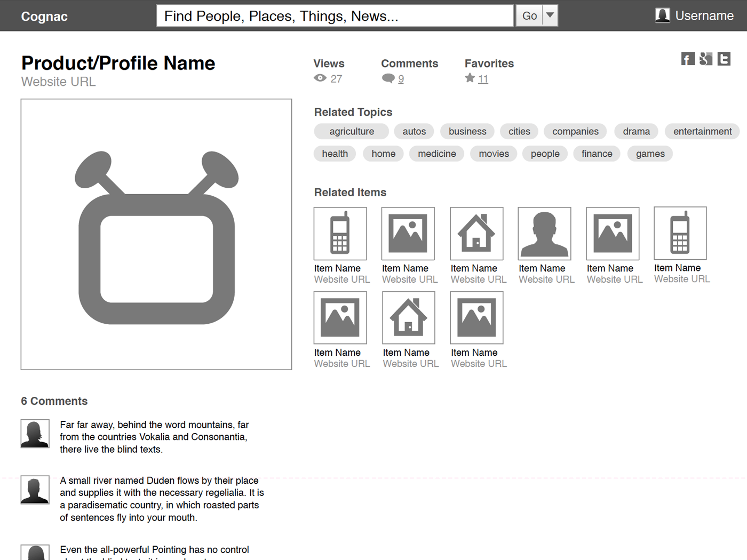Click the '6 Comments' heading
747x560 pixels.
[x=54, y=401]
